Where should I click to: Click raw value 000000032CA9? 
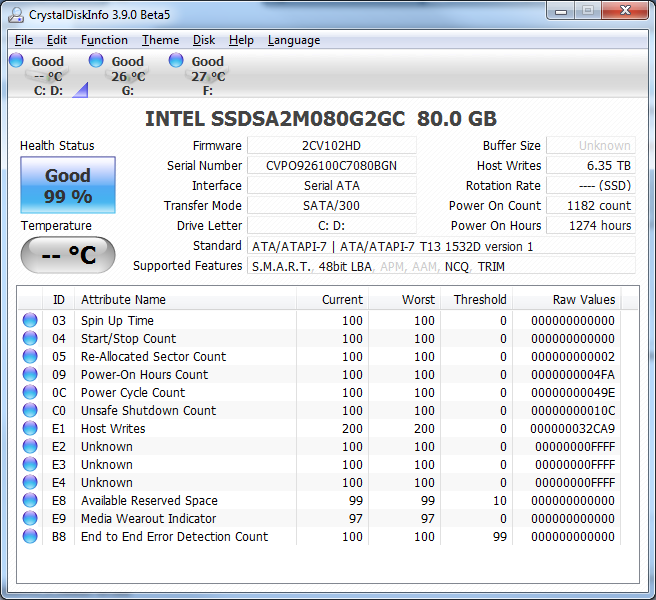[572, 428]
